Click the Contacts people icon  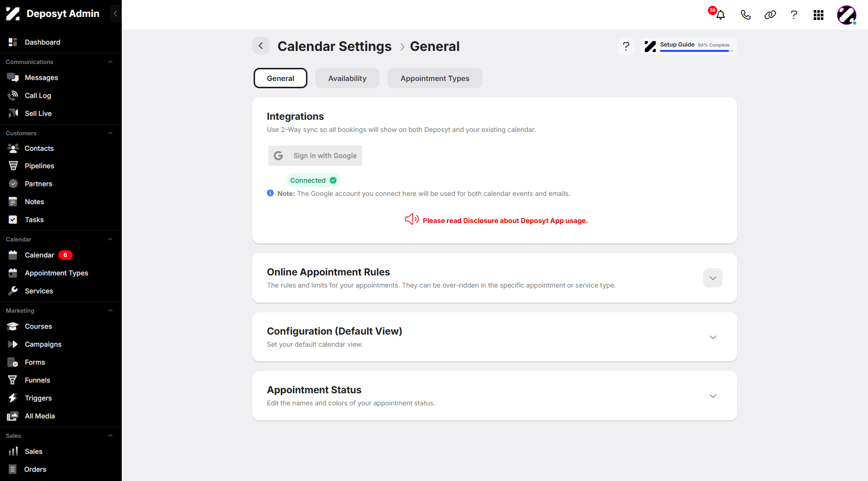pos(13,148)
